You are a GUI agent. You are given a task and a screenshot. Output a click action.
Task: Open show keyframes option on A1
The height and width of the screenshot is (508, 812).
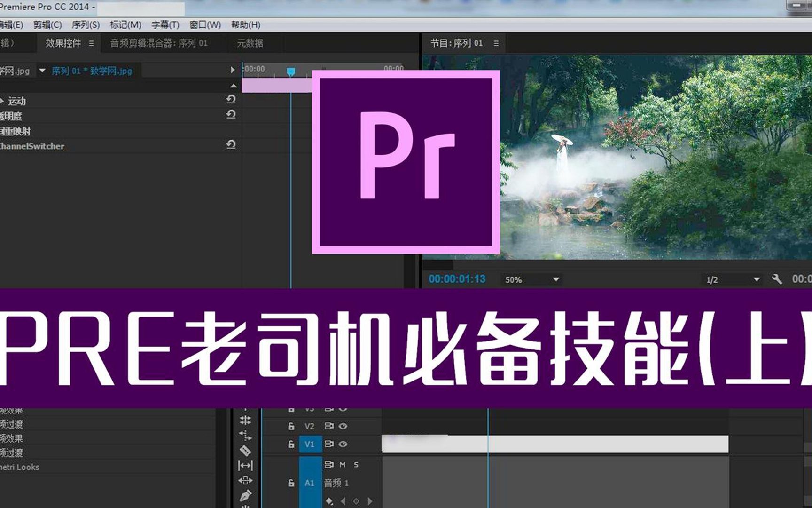click(x=329, y=501)
